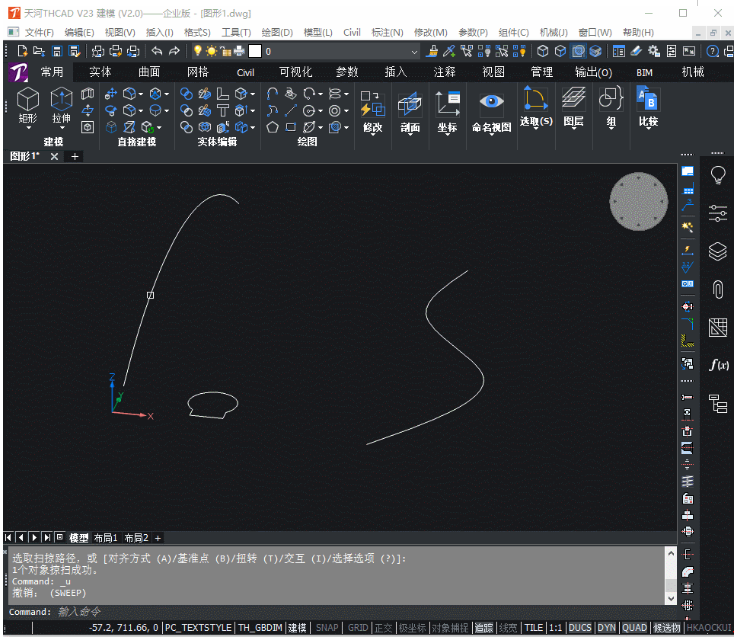Image resolution: width=739 pixels, height=641 pixels.
Task: Click the 建模 button in status bar
Action: point(297,628)
